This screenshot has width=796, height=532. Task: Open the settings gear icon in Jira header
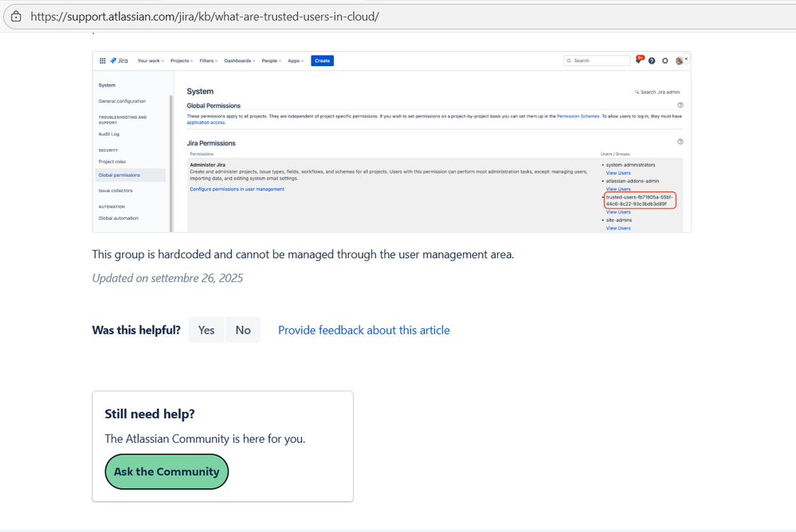click(665, 61)
